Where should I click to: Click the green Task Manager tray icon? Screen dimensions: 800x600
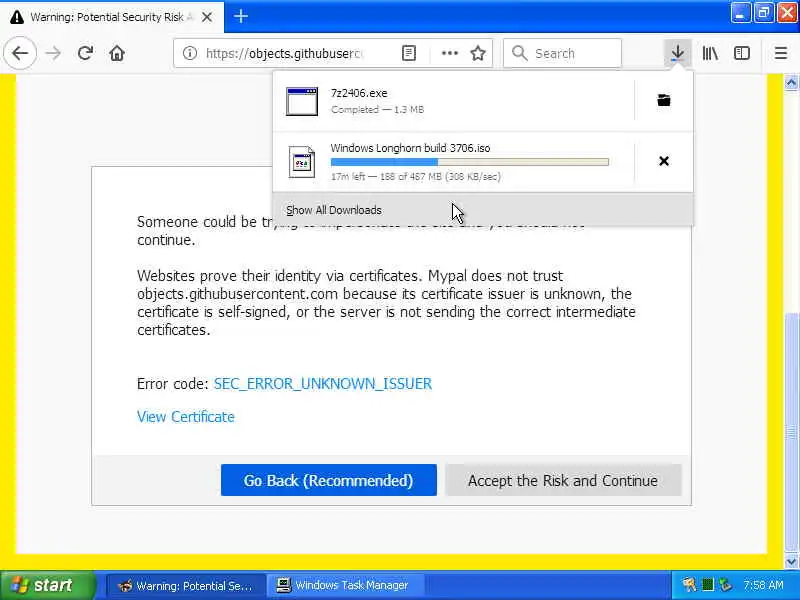(708, 585)
